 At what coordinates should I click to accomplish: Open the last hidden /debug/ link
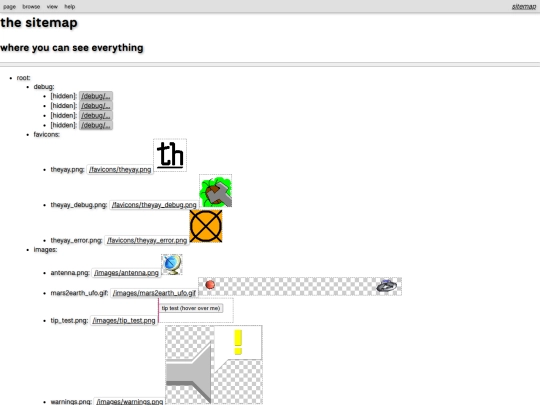[x=96, y=125]
